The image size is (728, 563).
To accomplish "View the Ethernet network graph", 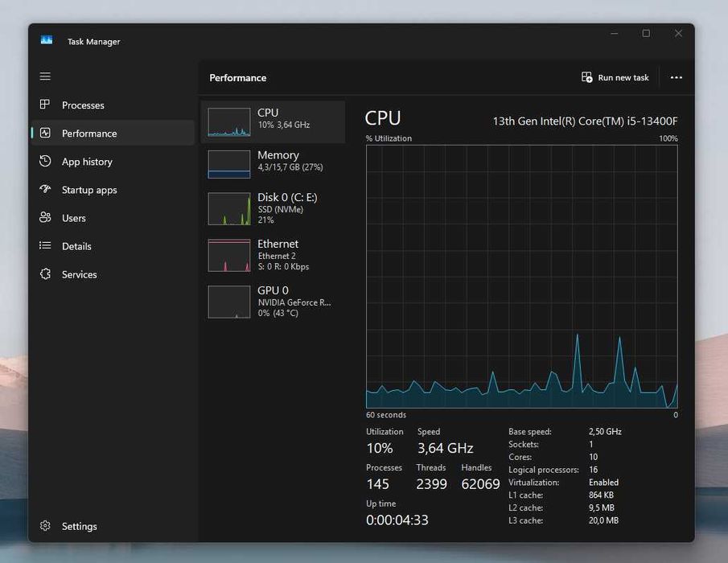I will point(274,255).
